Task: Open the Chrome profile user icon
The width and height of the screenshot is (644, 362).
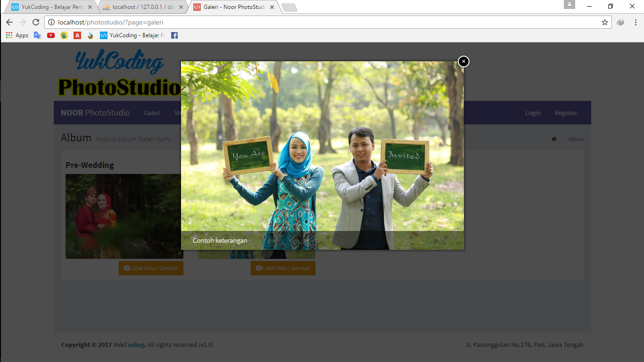Action: point(570,4)
